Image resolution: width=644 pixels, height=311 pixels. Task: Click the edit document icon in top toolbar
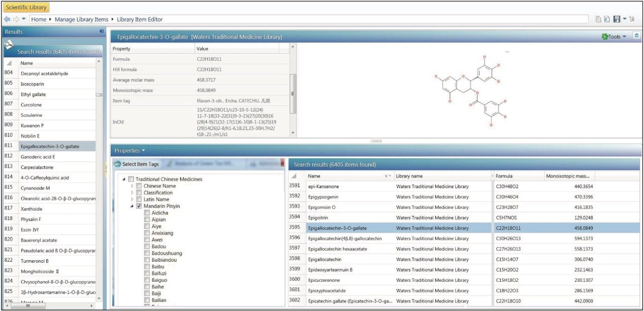coord(607,19)
